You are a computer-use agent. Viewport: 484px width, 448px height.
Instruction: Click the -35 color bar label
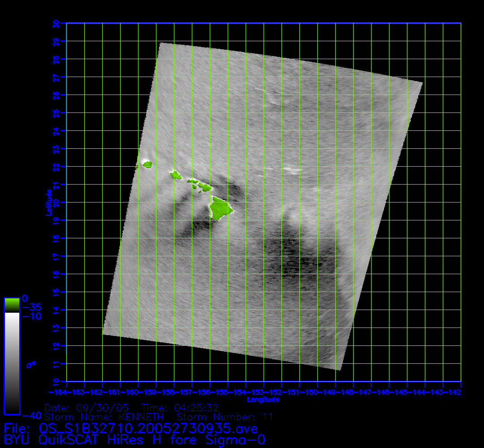[31, 307]
